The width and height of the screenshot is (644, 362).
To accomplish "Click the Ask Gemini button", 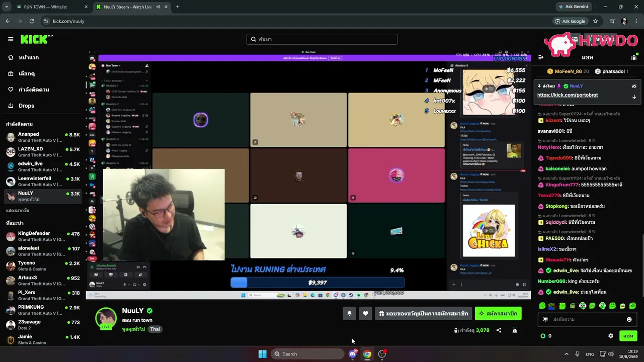I will click(573, 7).
